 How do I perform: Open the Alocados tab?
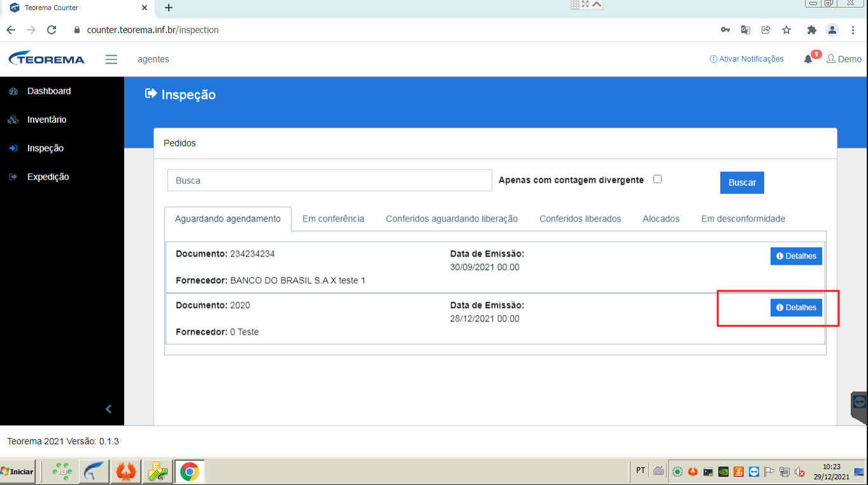pyautogui.click(x=661, y=219)
